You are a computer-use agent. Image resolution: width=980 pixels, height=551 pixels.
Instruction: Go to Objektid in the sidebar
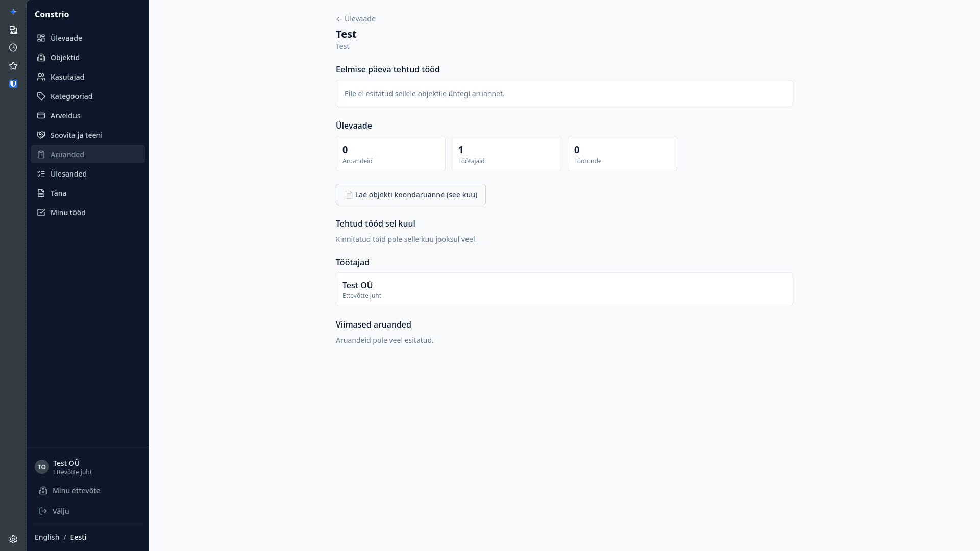click(x=88, y=58)
